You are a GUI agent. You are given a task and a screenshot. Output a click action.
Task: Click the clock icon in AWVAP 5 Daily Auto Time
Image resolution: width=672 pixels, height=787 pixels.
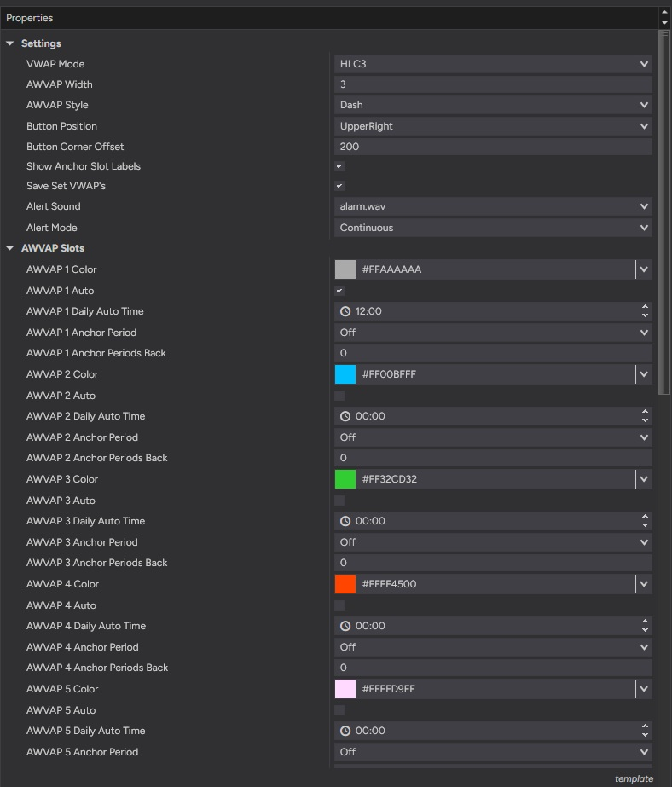[x=345, y=731]
